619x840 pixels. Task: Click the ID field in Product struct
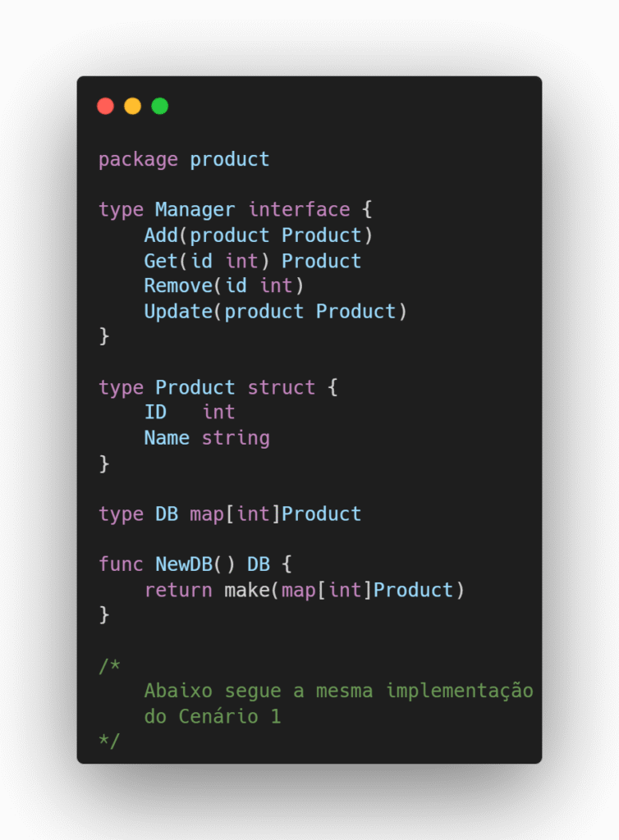click(155, 413)
